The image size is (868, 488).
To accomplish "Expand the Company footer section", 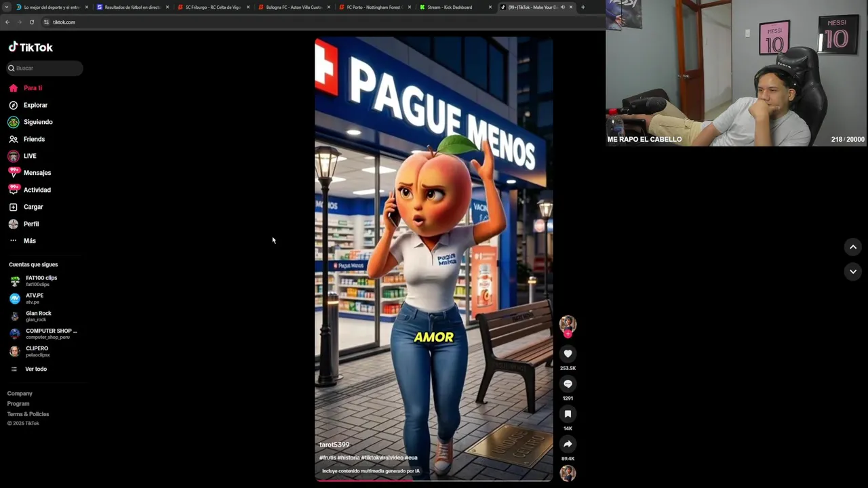I will (20, 393).
